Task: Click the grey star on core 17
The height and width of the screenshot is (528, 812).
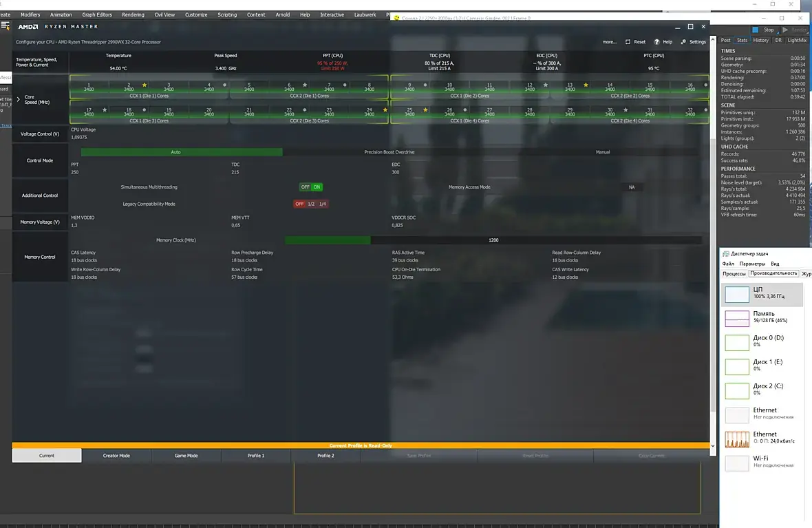Action: click(x=105, y=110)
